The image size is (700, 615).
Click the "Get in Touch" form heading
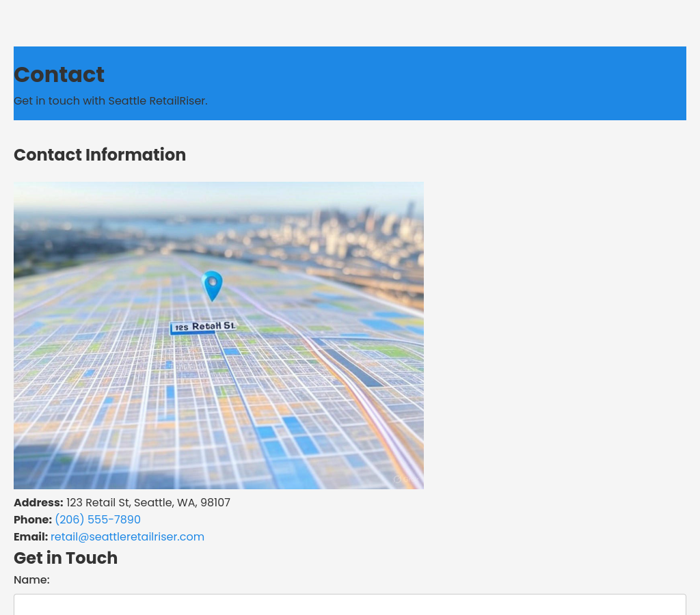pyautogui.click(x=66, y=558)
